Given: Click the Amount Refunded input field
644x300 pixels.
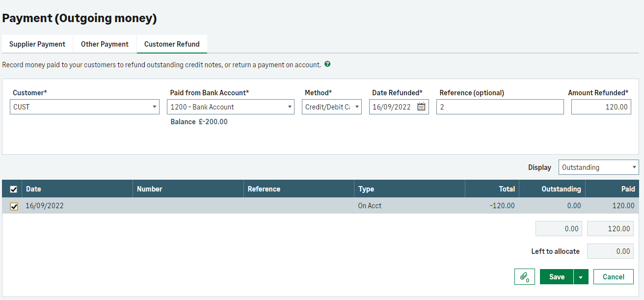Looking at the screenshot, I should pyautogui.click(x=601, y=107).
